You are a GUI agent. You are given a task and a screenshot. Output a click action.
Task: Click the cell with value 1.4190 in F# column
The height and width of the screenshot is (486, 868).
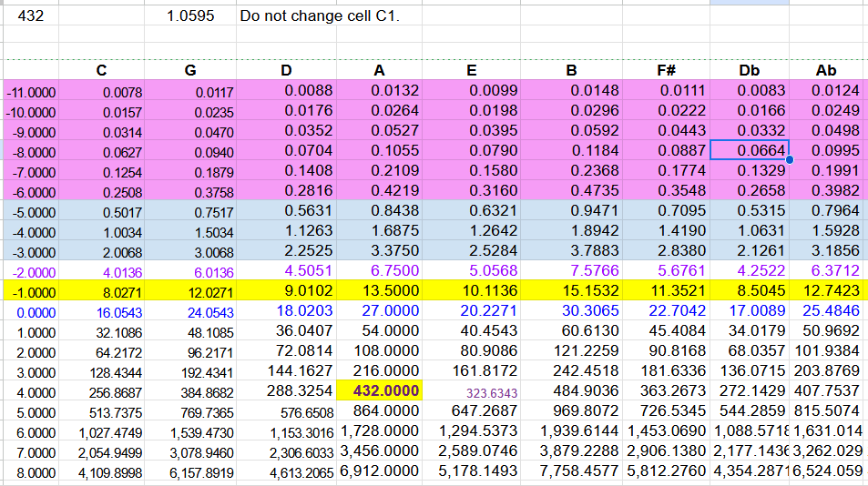pos(666,230)
